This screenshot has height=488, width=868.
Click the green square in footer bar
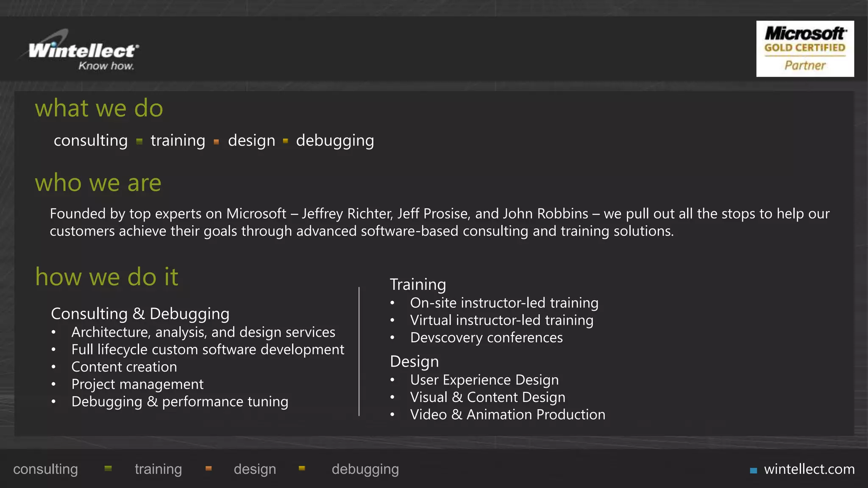(108, 468)
